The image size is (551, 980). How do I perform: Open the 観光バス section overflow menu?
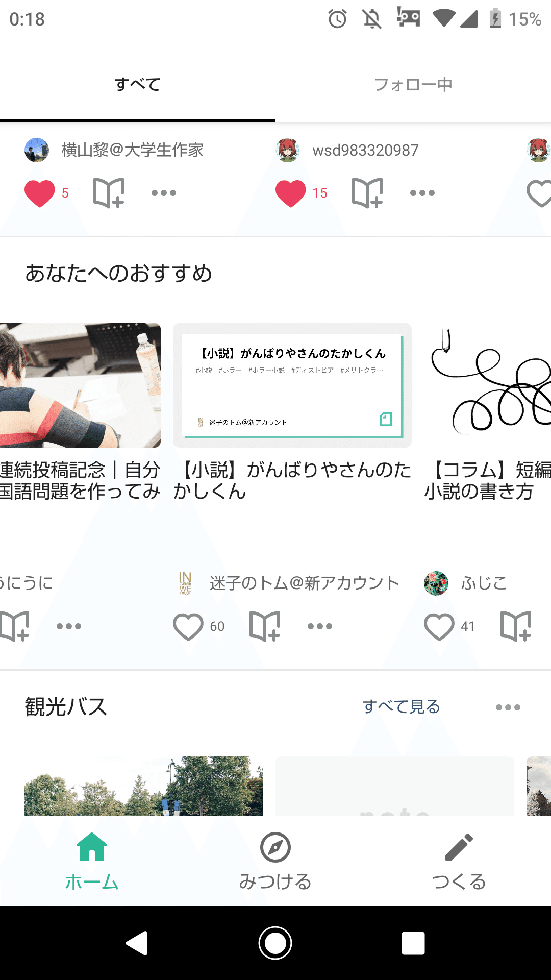[508, 707]
